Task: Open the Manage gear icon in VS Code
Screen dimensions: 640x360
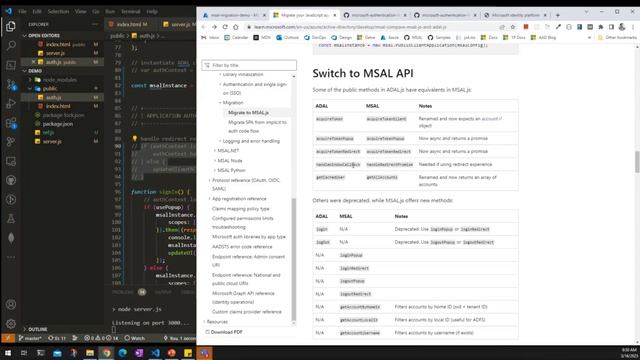Action: click(11, 324)
